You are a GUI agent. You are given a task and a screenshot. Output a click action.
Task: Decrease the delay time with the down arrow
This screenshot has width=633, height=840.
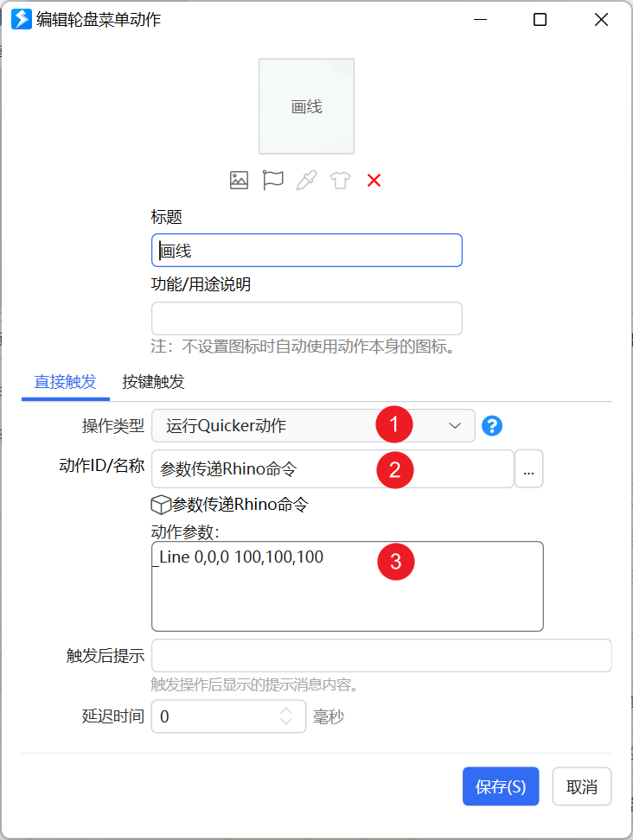[x=286, y=722]
